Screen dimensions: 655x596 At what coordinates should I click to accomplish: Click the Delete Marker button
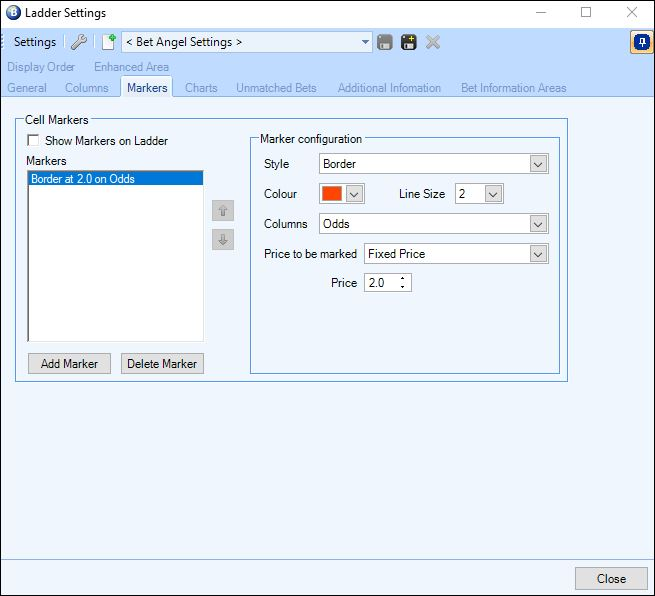coord(162,363)
